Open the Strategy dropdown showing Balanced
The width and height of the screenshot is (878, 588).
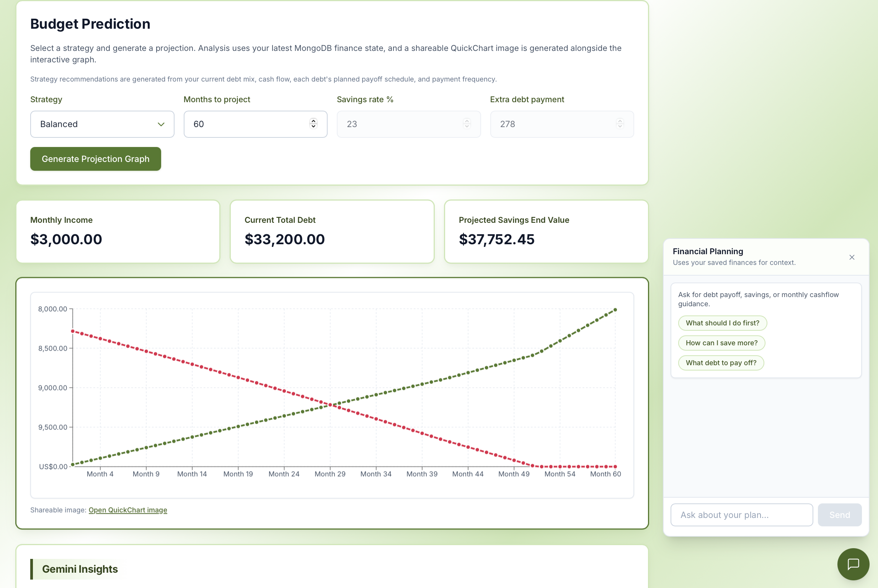pos(102,124)
